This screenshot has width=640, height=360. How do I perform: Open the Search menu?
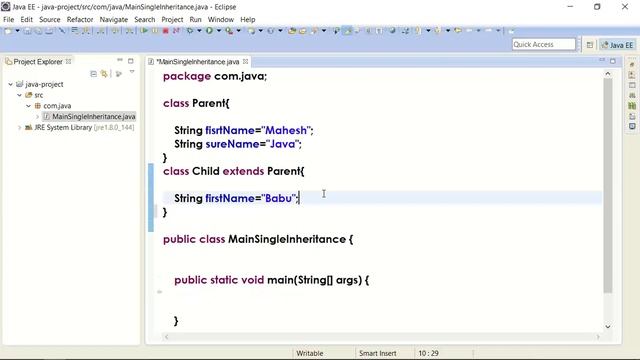[145, 20]
